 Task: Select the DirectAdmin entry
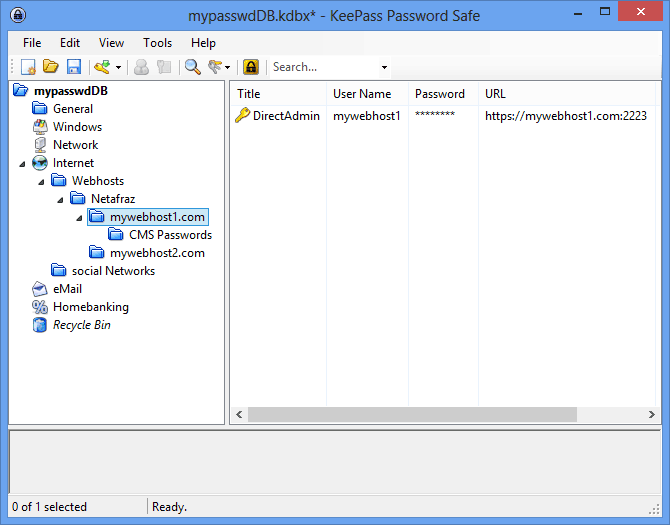point(286,116)
